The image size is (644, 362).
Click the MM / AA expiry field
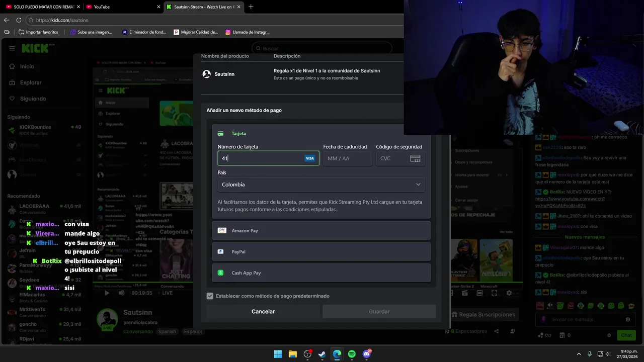(x=347, y=158)
